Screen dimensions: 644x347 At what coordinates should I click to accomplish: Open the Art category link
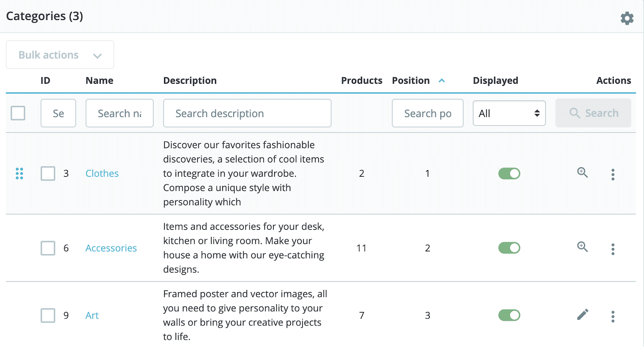coord(92,316)
